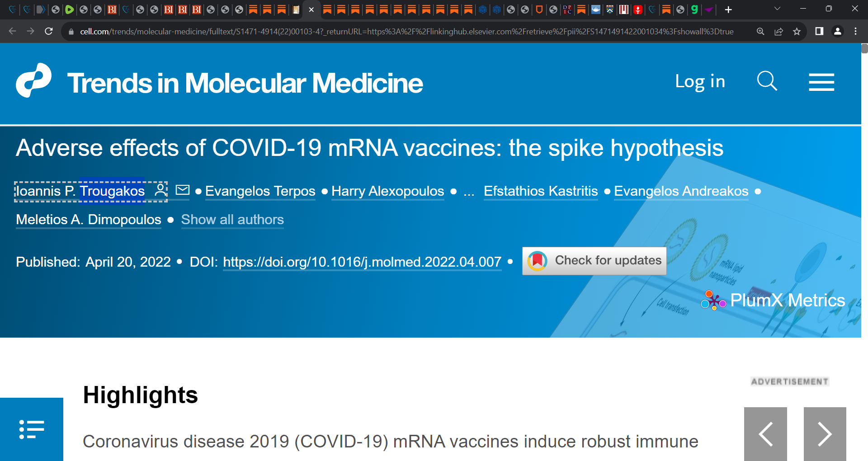This screenshot has height=461, width=868.
Task: Bookmark this page with the star icon
Action: tap(797, 31)
